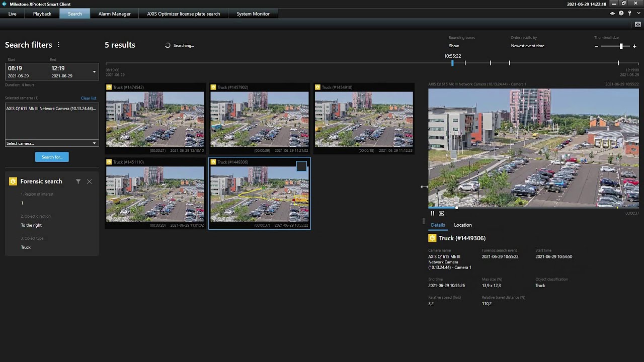
Task: Toggle bounding boxes Show option
Action: click(x=454, y=46)
